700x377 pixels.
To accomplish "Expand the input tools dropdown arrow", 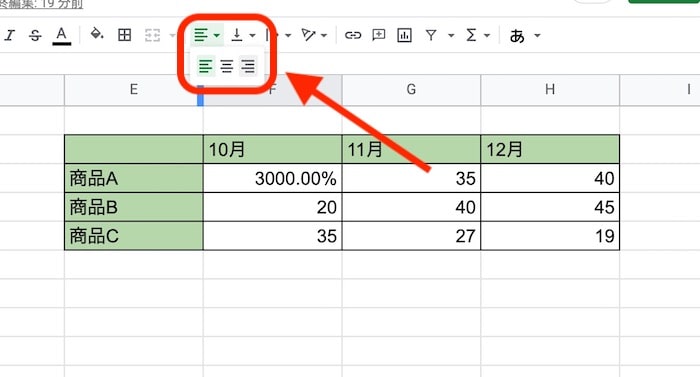I will [538, 35].
